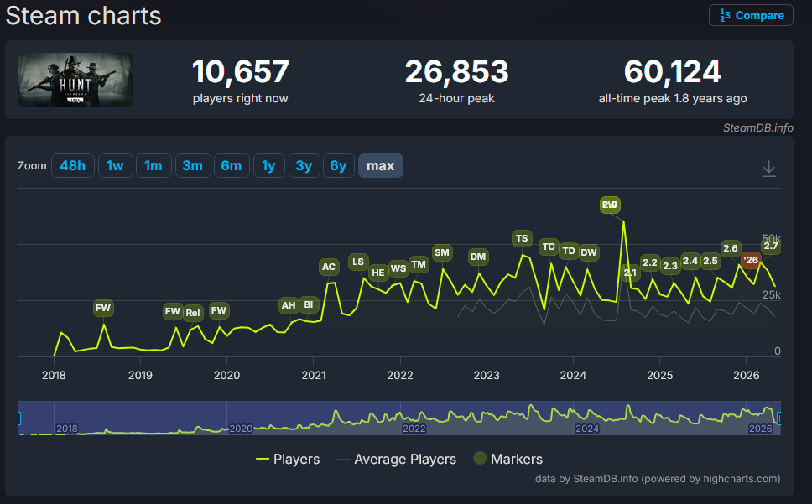Pick the 1y zoom range
This screenshot has height=504, width=812.
[x=268, y=165]
